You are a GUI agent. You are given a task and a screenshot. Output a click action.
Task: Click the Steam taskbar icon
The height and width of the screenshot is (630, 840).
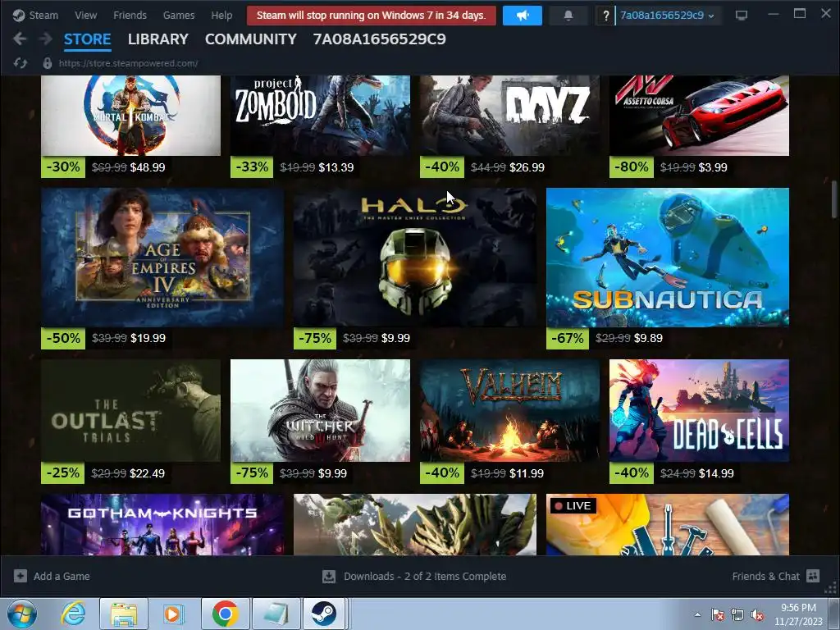(324, 614)
